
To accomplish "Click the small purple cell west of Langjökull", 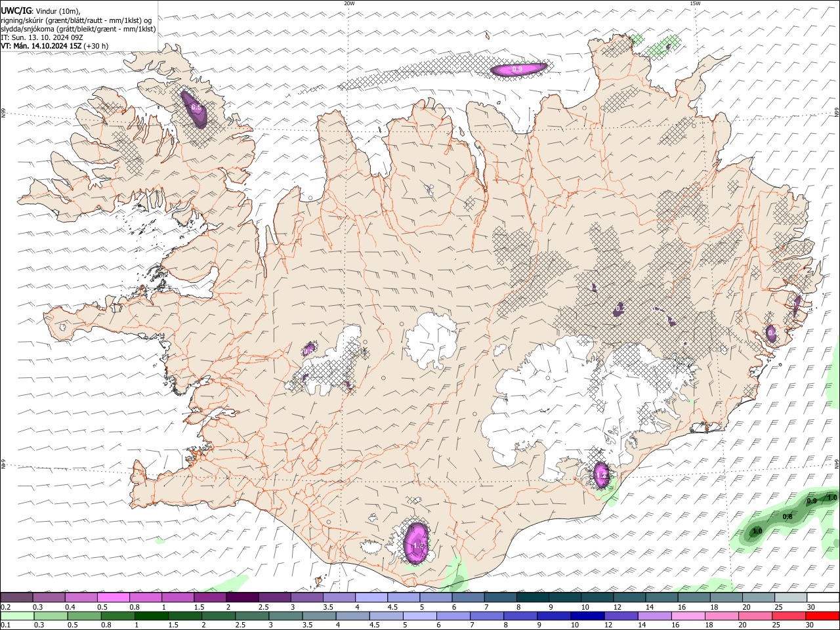I will point(308,349).
